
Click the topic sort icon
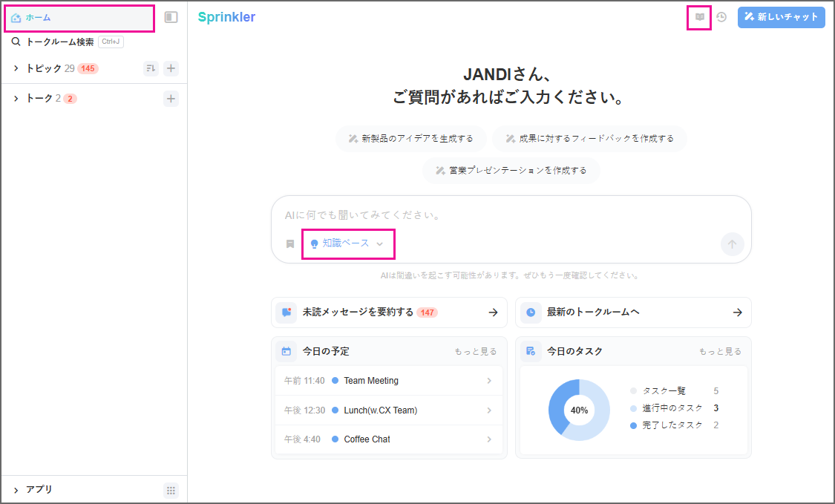(151, 69)
